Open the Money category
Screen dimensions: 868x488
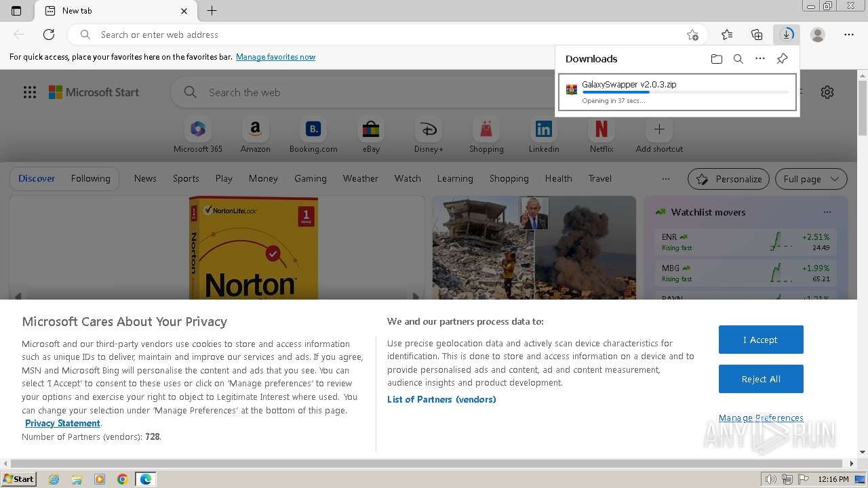pos(263,178)
